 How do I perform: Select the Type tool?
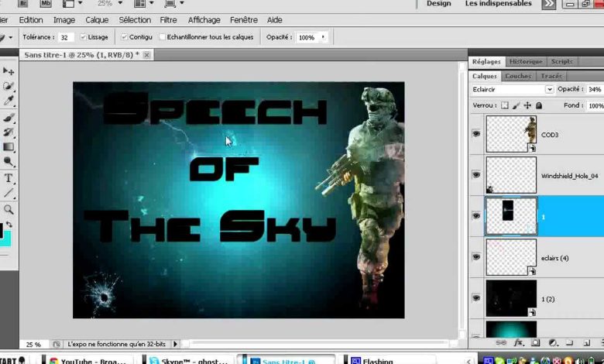click(9, 178)
